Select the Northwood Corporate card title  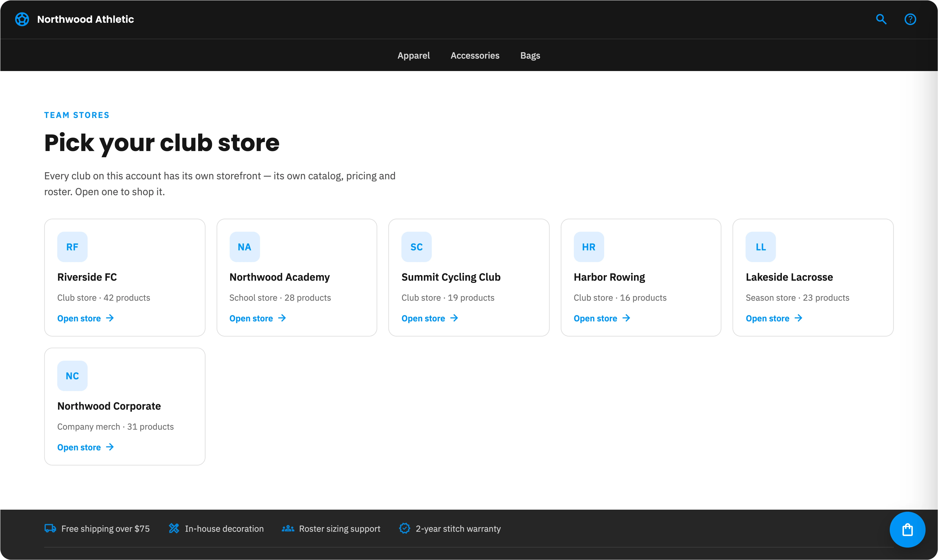pyautogui.click(x=109, y=406)
